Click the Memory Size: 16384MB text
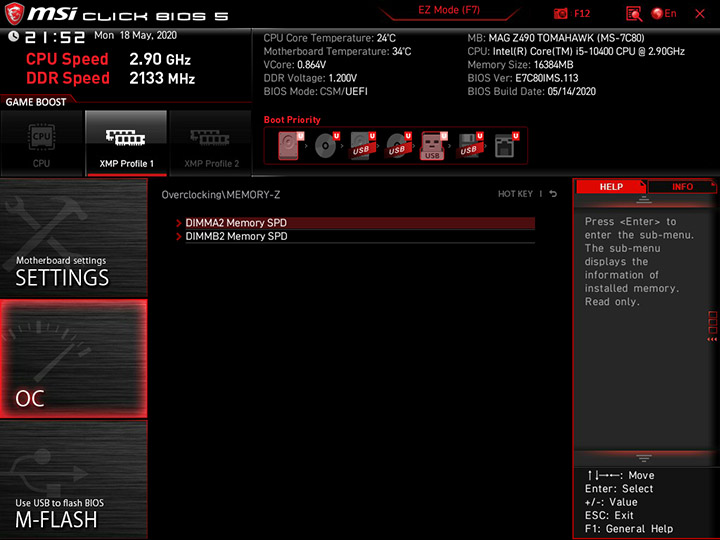 520,65
